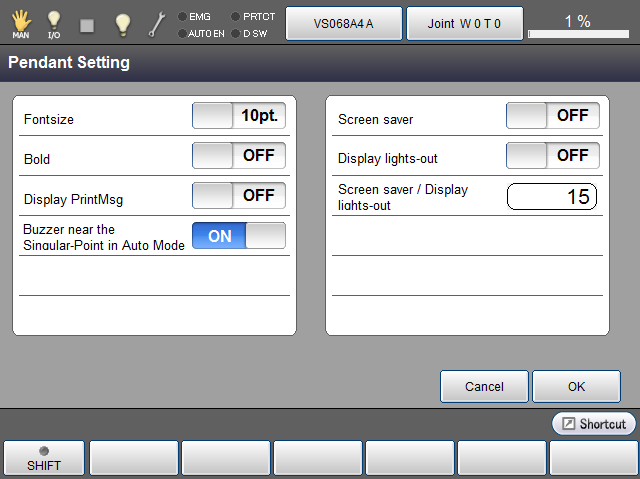The width and height of the screenshot is (640, 479).
Task: Click the I/O lightbulb icon
Action: pyautogui.click(x=54, y=22)
